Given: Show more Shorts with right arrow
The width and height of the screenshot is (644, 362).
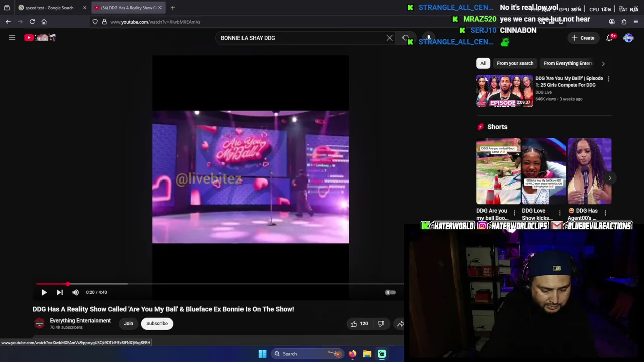Looking at the screenshot, I should coord(610,178).
